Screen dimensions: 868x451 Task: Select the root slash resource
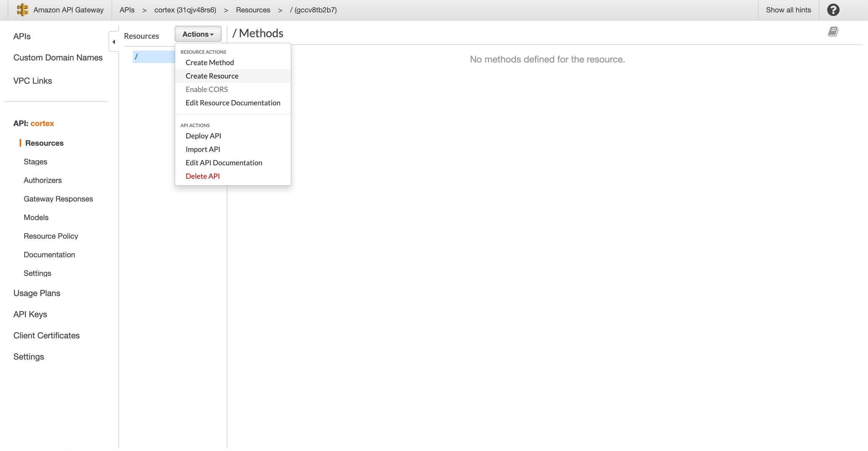(x=136, y=57)
